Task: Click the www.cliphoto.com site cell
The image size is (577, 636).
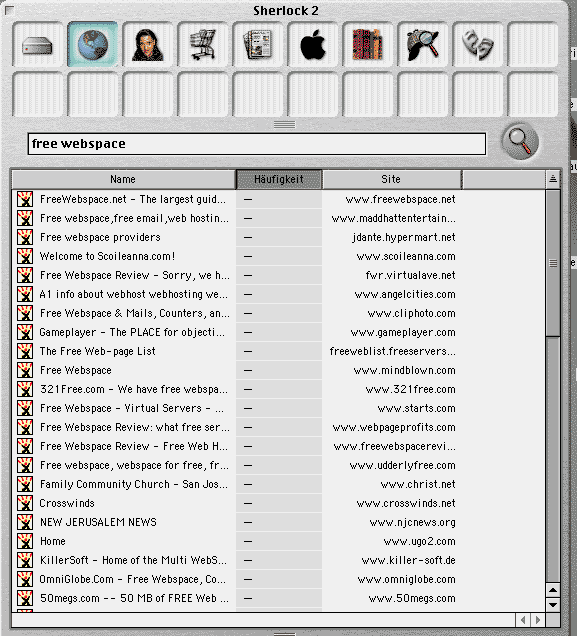Action: pos(411,313)
